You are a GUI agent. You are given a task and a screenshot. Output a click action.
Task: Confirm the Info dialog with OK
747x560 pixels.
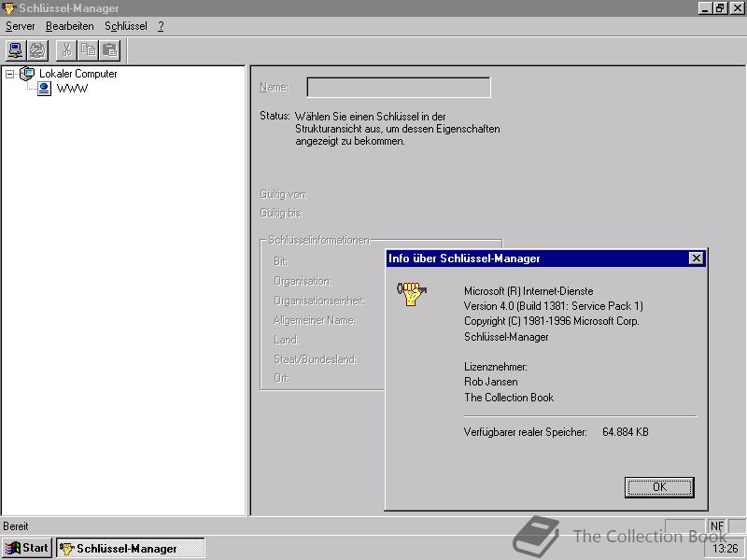coord(659,487)
